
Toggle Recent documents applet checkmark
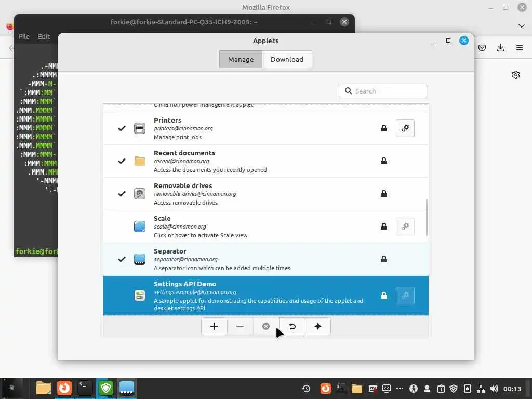click(122, 161)
